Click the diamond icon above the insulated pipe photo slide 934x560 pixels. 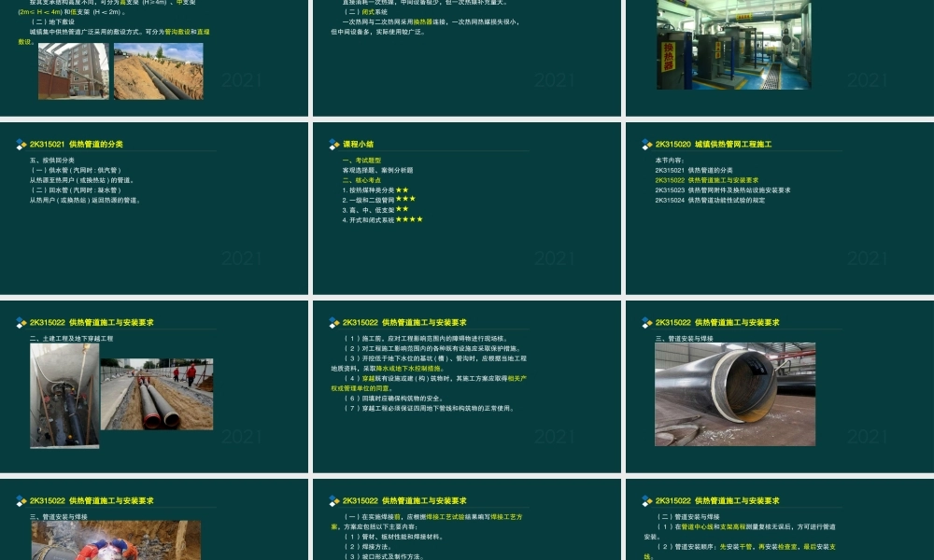(x=644, y=322)
